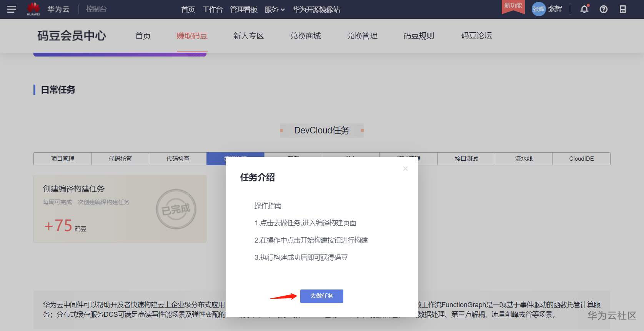
Task: Click the 码豆会员中心 title
Action: tap(72, 36)
